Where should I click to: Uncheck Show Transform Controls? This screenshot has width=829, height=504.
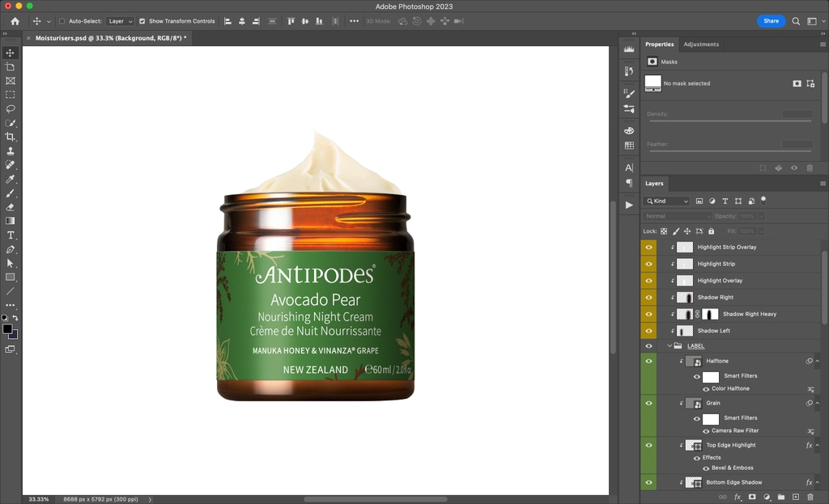[x=142, y=21]
